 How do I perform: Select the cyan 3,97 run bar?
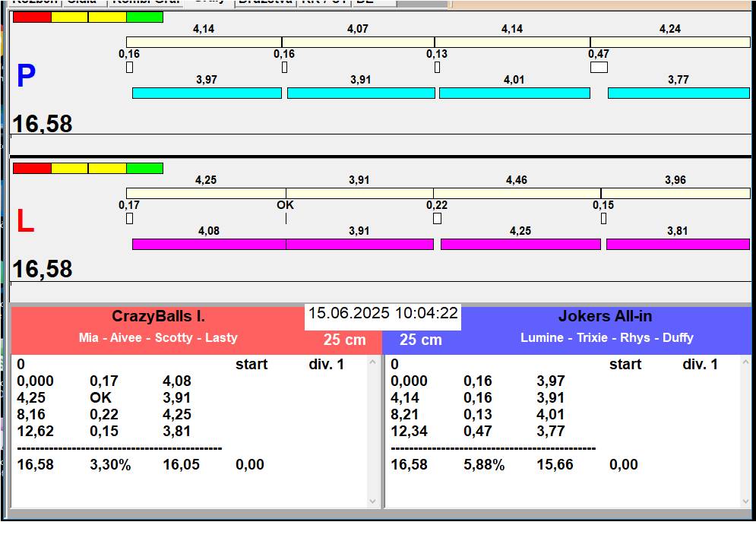[x=207, y=93]
